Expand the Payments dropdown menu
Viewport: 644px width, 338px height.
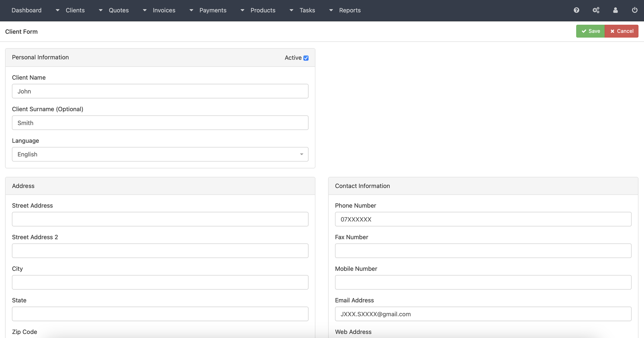tap(208, 10)
